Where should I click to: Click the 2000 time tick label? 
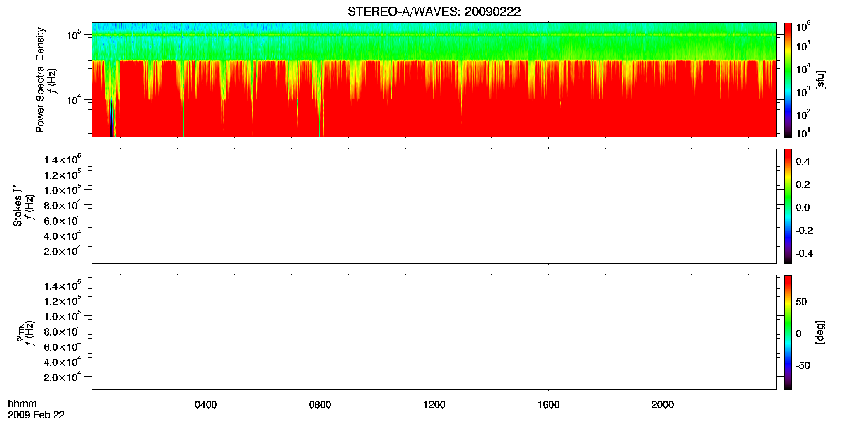663,405
